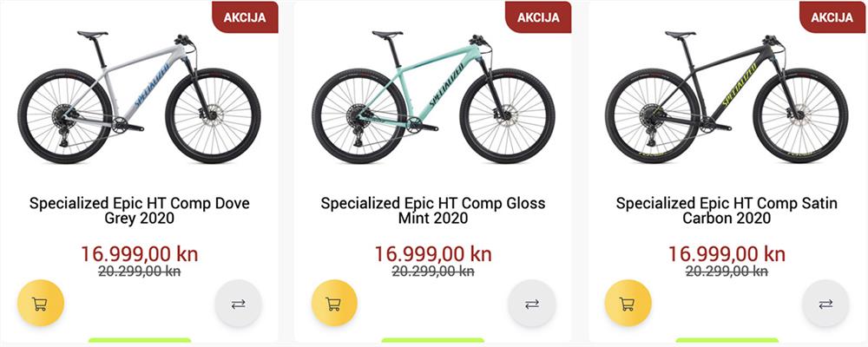The width and height of the screenshot is (868, 347).
Task: Open Specialized Epic HT Comp Satin Carbon 2020 title
Action: (x=727, y=210)
